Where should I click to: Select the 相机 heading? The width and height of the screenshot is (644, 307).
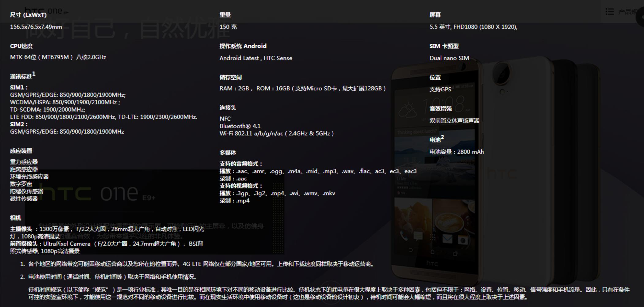pyautogui.click(x=16, y=218)
